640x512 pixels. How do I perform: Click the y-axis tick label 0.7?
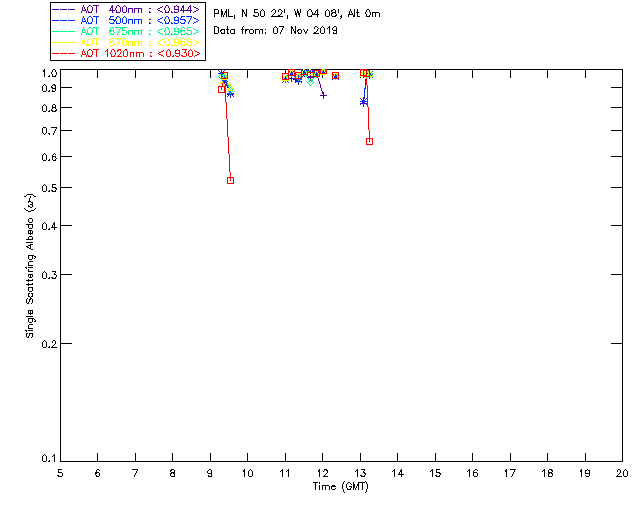pyautogui.click(x=49, y=131)
